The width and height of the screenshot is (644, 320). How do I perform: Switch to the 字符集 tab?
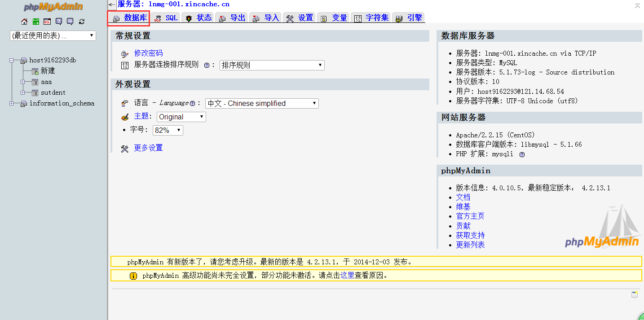tap(371, 18)
